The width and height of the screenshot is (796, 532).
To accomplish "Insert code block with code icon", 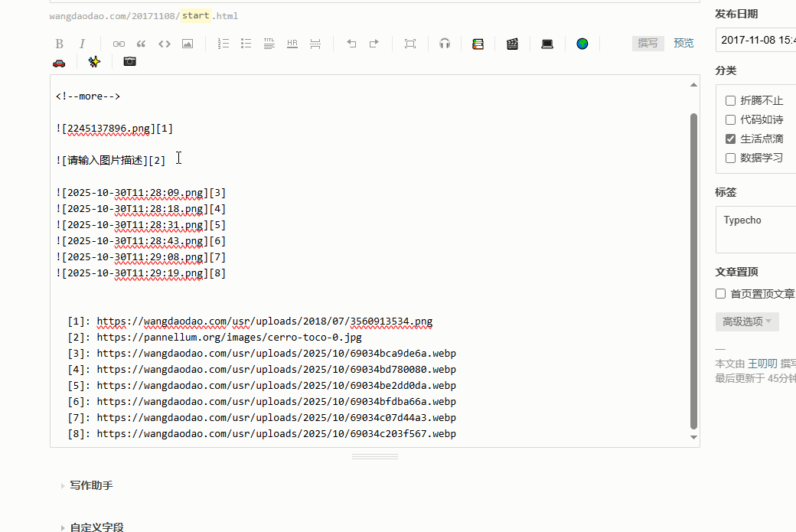I will 164,44.
